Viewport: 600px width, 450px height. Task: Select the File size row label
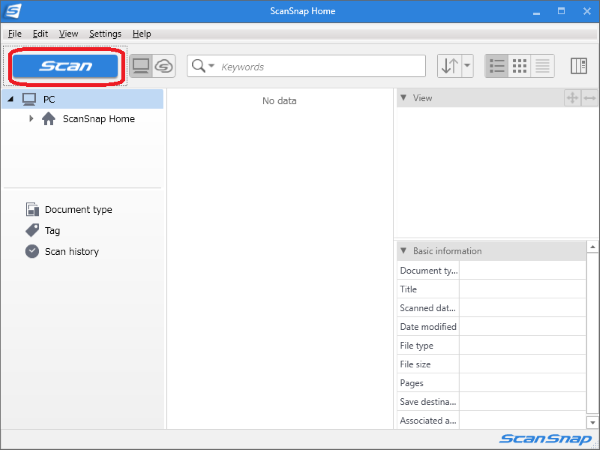415,364
